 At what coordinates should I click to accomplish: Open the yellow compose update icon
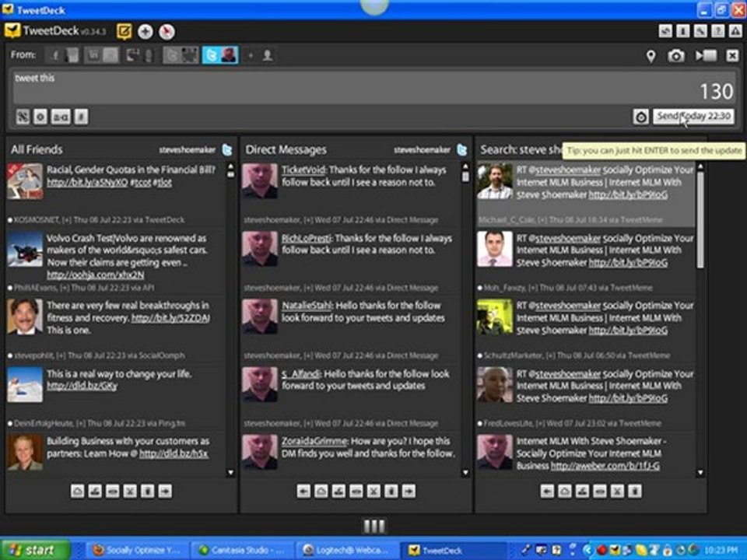pos(124,32)
